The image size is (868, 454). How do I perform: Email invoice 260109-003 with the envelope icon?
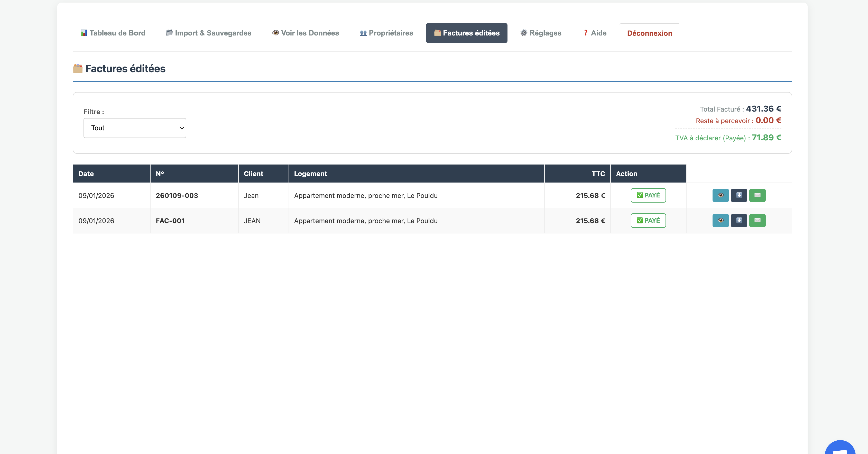757,195
